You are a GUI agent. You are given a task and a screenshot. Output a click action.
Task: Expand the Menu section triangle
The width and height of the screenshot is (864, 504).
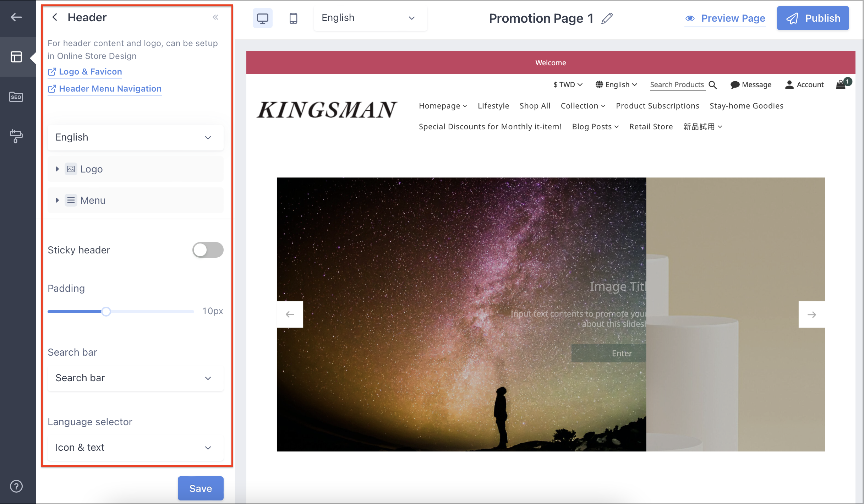pyautogui.click(x=57, y=200)
